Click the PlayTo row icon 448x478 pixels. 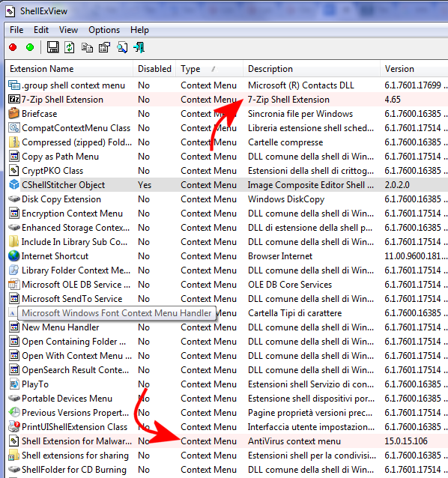coord(13,384)
